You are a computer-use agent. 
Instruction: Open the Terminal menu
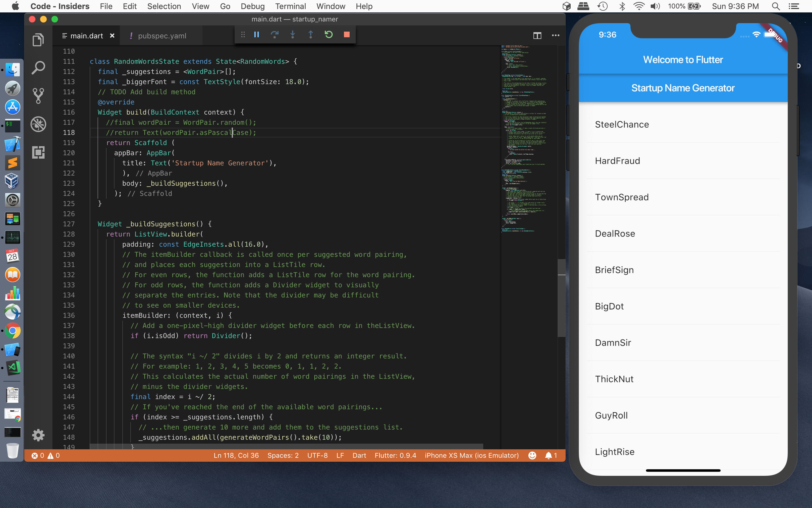click(x=290, y=6)
